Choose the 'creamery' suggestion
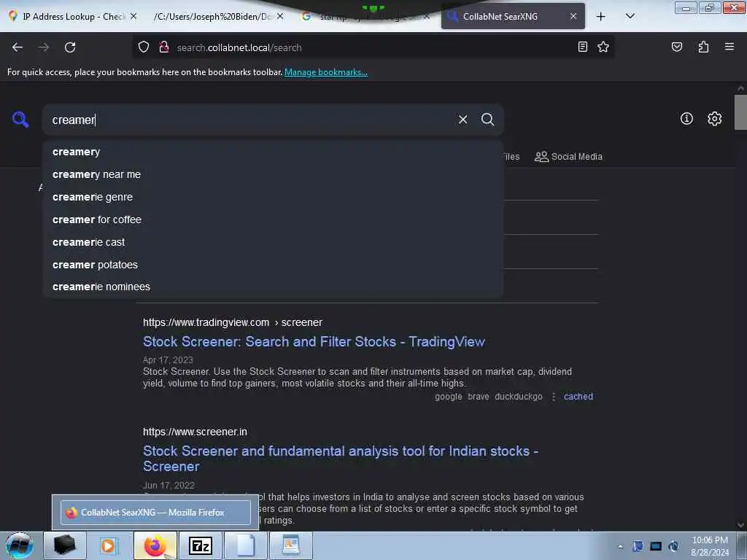This screenshot has width=747, height=560. click(x=273, y=152)
